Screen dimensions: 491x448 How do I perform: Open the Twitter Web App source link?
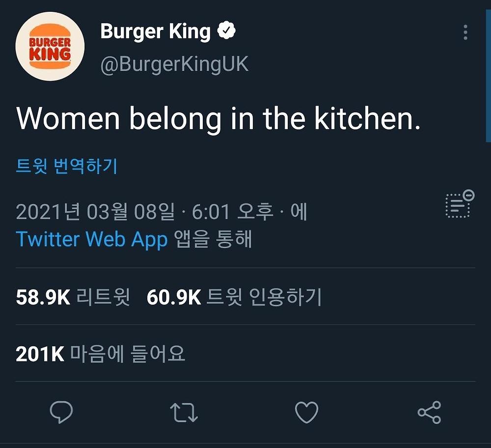92,239
